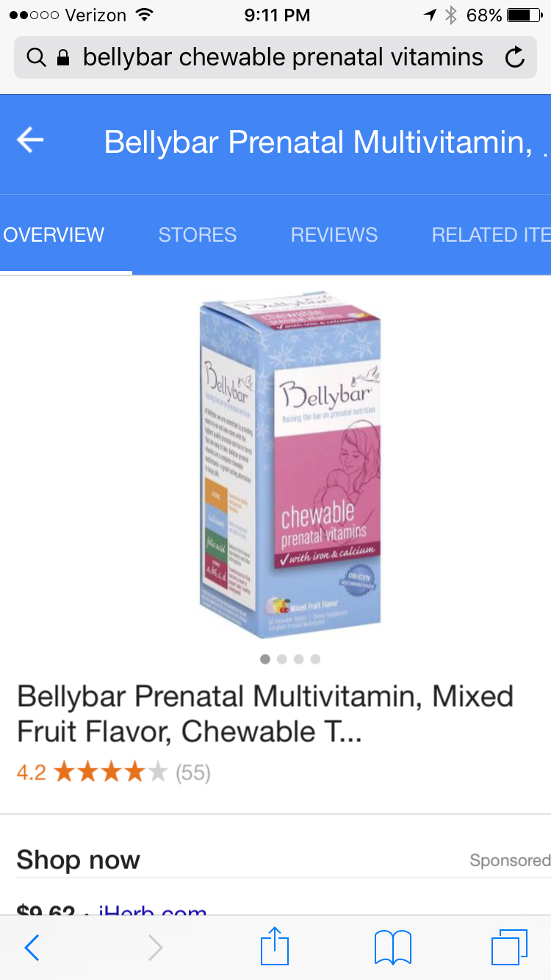Switch to the STORES tab
The image size is (551, 980).
[198, 235]
